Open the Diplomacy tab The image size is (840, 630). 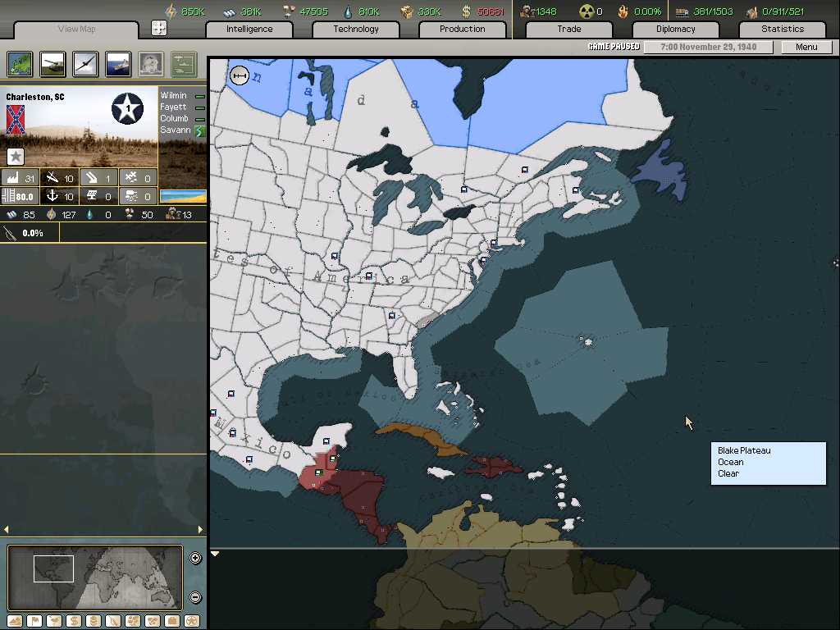[676, 30]
